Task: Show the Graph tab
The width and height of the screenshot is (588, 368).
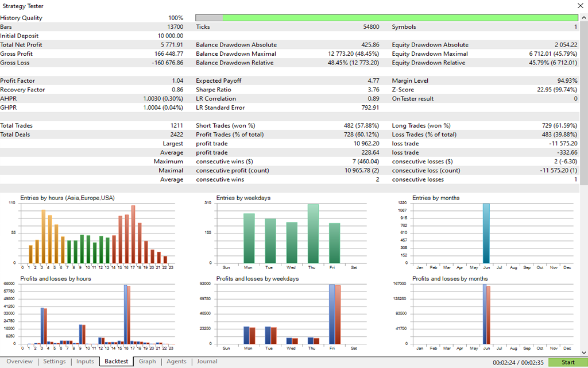Action: 147,362
